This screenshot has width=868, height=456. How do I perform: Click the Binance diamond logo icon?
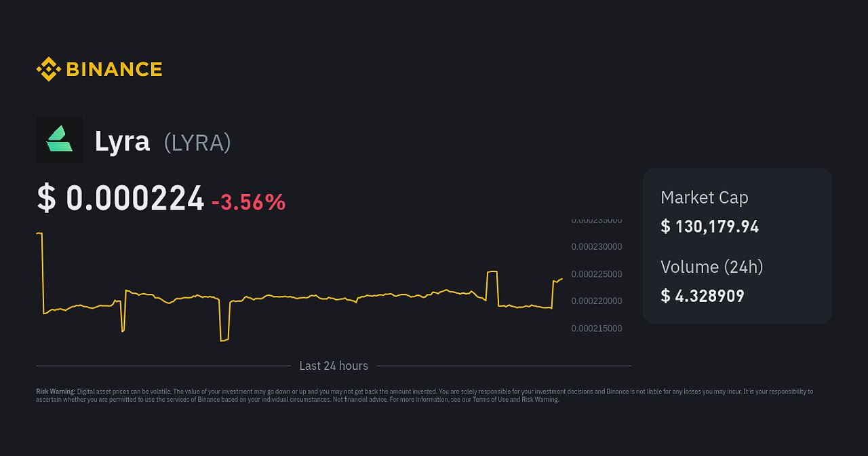pyautogui.click(x=48, y=69)
